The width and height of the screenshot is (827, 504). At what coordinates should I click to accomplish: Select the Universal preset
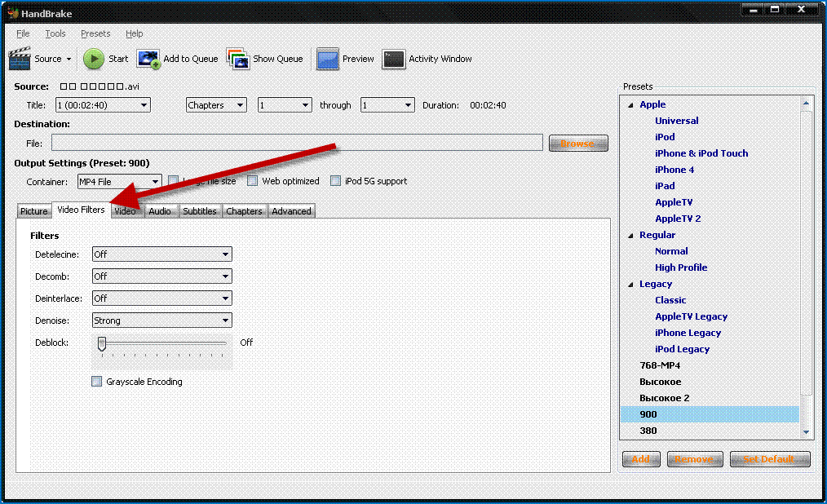point(677,121)
